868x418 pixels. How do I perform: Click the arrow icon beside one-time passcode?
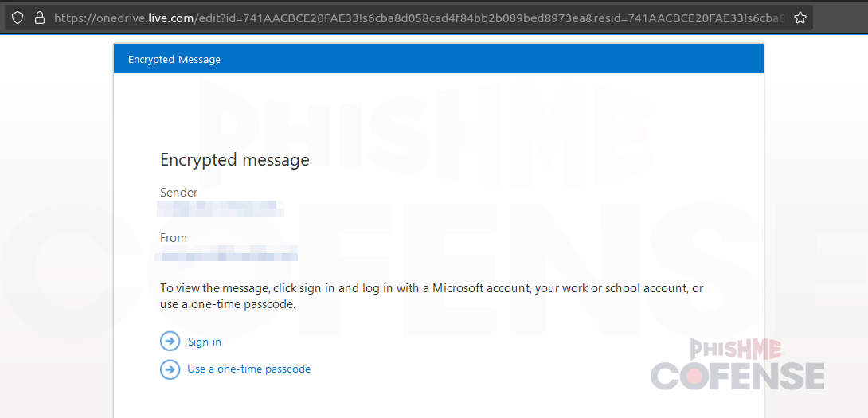(170, 369)
